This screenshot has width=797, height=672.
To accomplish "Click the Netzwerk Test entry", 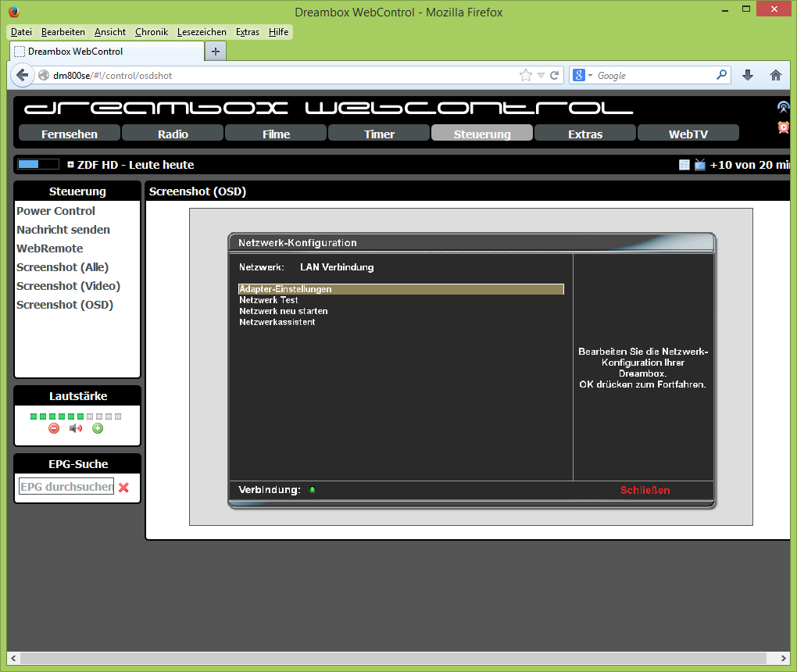I will coord(268,300).
